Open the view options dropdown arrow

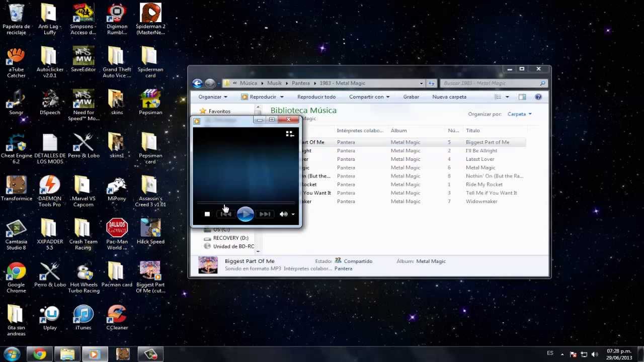pyautogui.click(x=507, y=97)
